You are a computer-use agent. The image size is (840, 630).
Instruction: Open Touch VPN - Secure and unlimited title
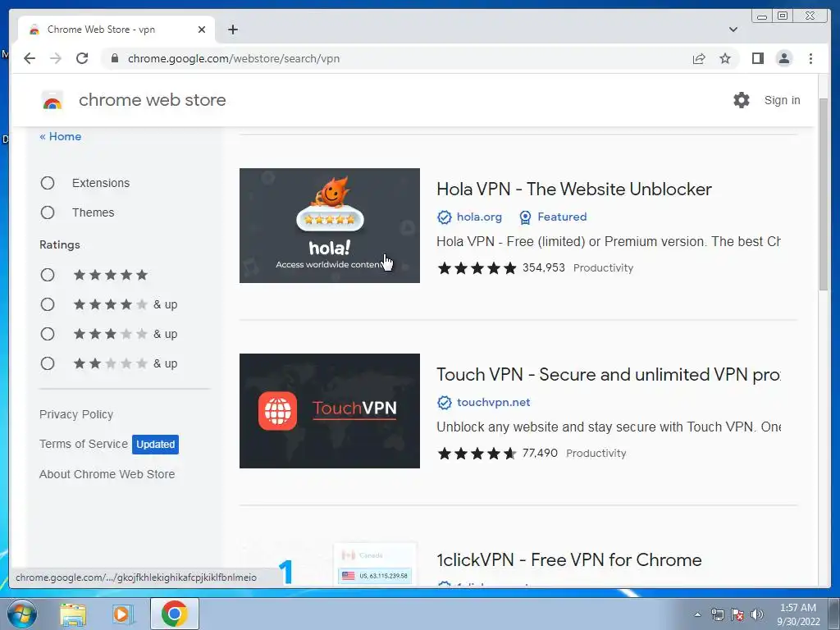pyautogui.click(x=609, y=374)
